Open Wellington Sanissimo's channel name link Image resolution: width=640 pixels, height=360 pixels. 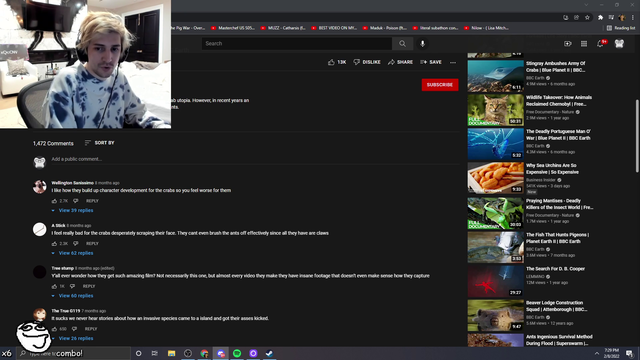72,183
